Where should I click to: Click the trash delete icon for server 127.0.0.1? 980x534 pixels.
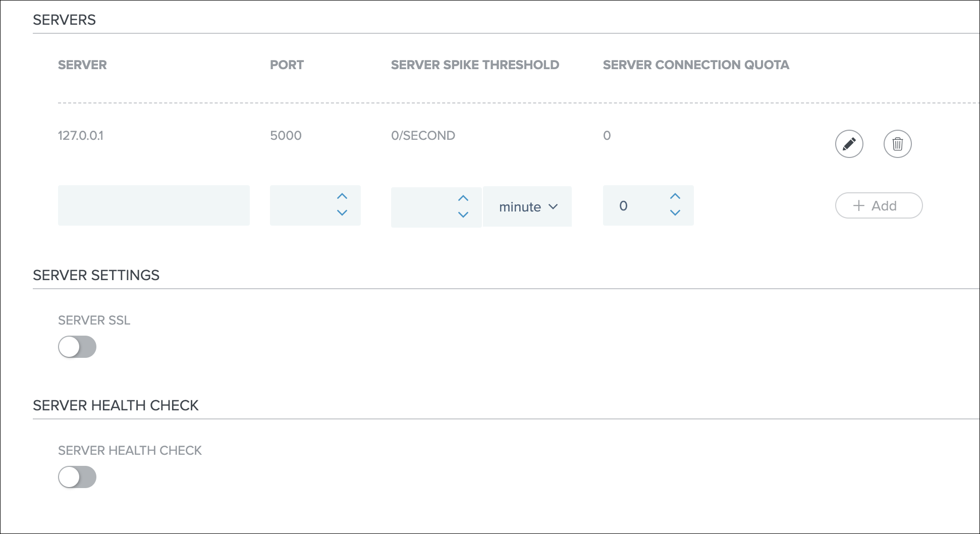[x=897, y=144]
